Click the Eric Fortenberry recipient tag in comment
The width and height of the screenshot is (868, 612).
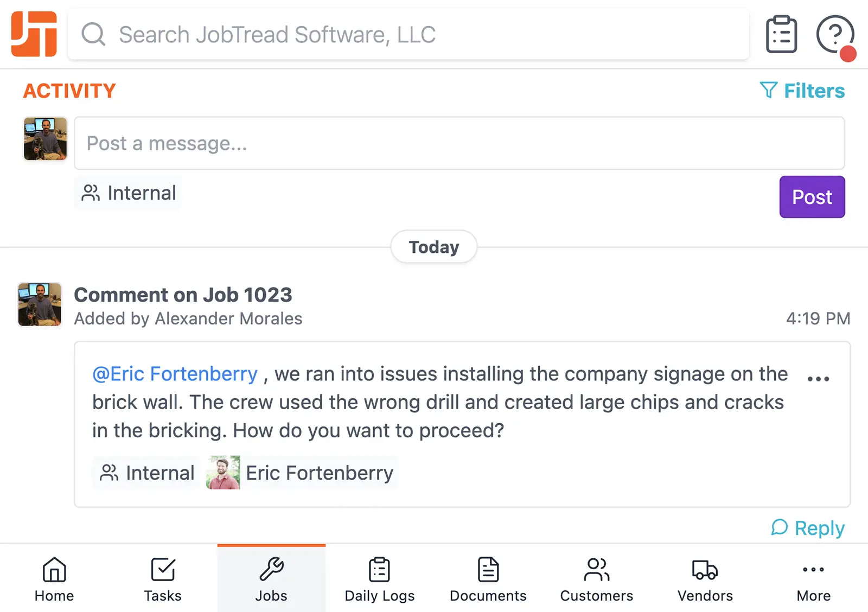pyautogui.click(x=302, y=473)
